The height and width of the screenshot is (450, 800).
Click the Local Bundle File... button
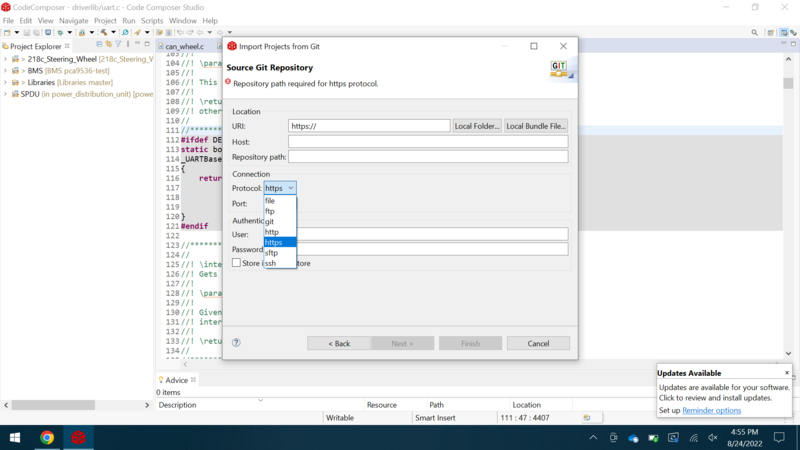[x=536, y=126]
